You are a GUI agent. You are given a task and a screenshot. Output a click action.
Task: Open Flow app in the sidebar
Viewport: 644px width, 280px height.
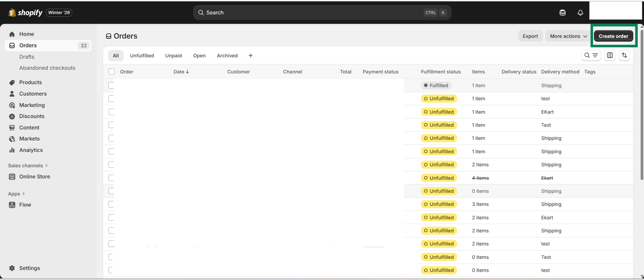click(25, 205)
